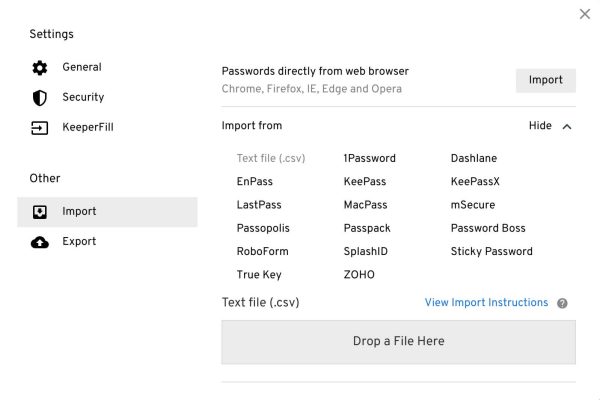Choose SplashID import option
Viewport: 600px width, 400px height.
tap(365, 251)
